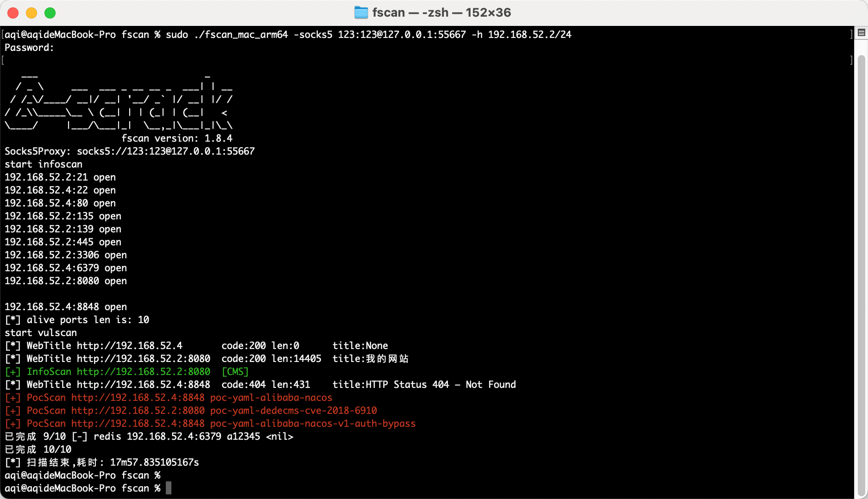Click the "192.168.52.4:22 open" line
This screenshot has width=868, height=499.
60,190
